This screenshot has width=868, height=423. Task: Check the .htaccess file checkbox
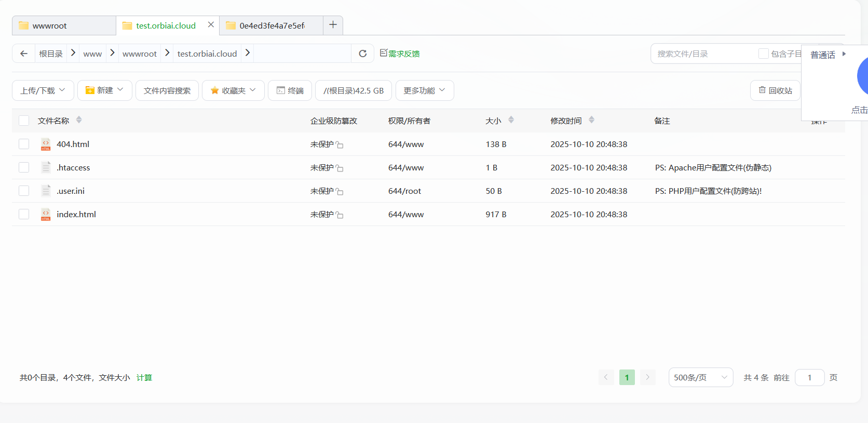click(24, 167)
